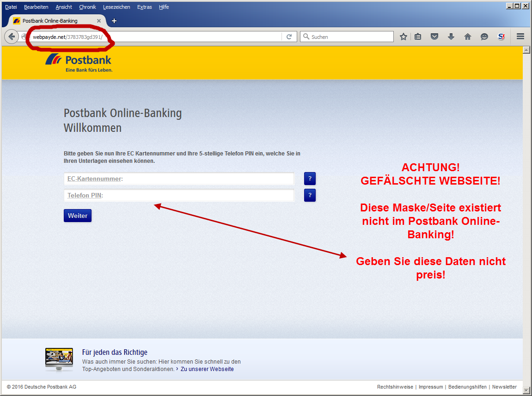Open the downloads arrow icon
This screenshot has height=396, width=532.
coord(451,37)
